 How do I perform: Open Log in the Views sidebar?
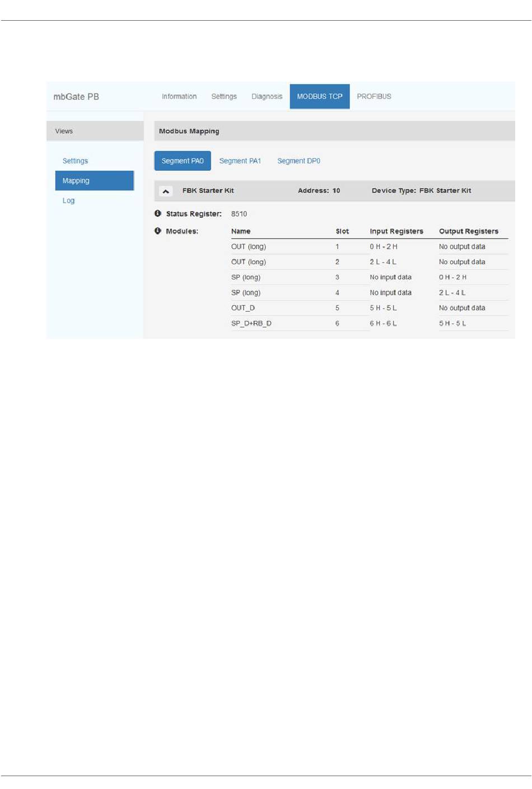pos(68,200)
